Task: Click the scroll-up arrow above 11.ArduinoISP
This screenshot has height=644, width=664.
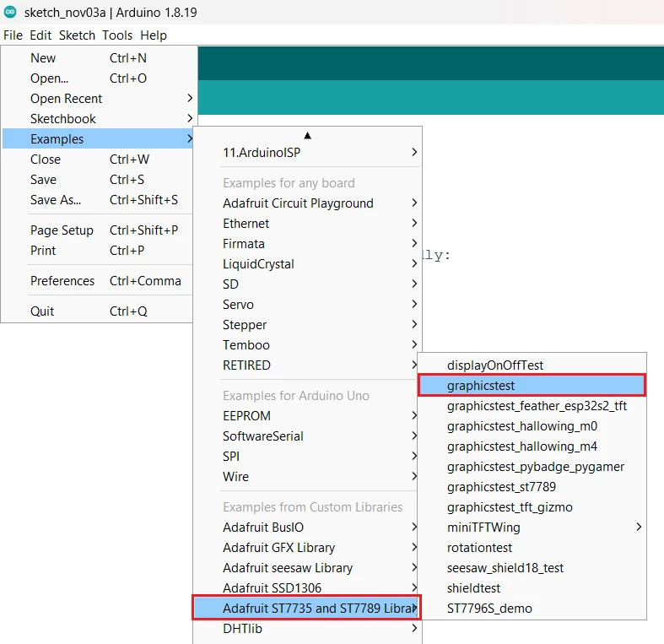Action: (x=307, y=135)
